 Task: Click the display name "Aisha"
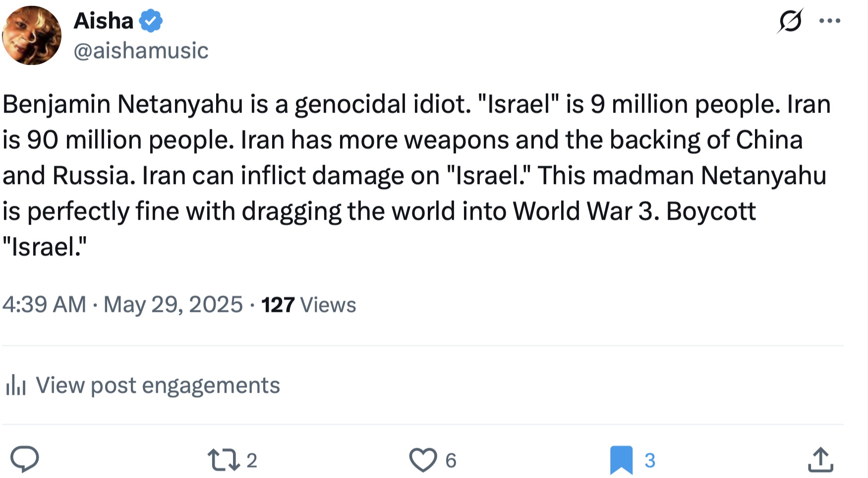click(x=103, y=21)
